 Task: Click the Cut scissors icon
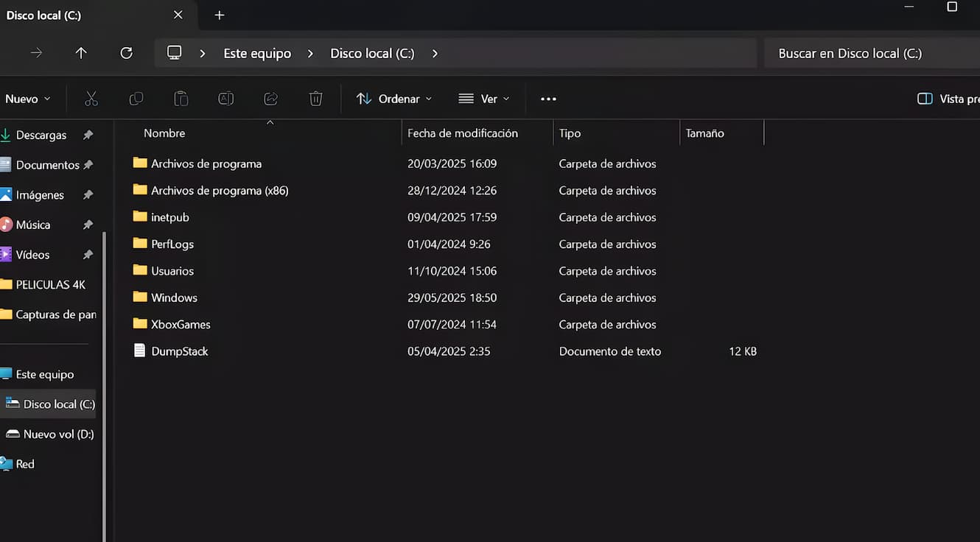91,99
